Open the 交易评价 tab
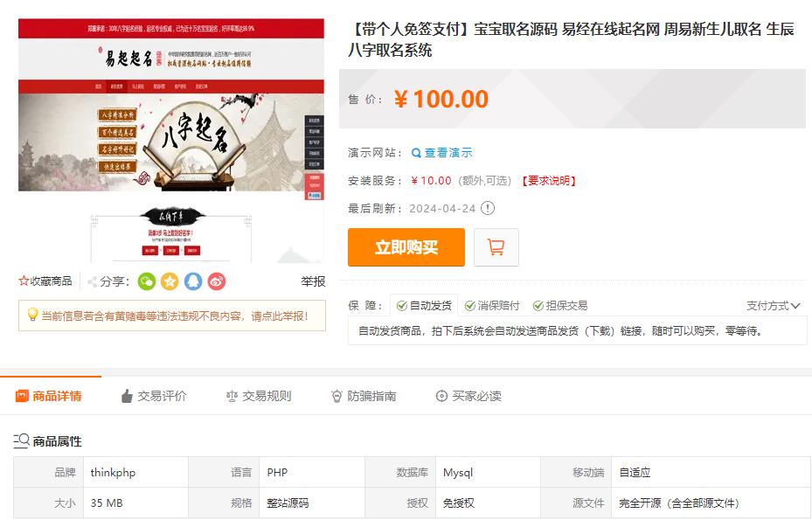The image size is (812, 520). (x=154, y=396)
